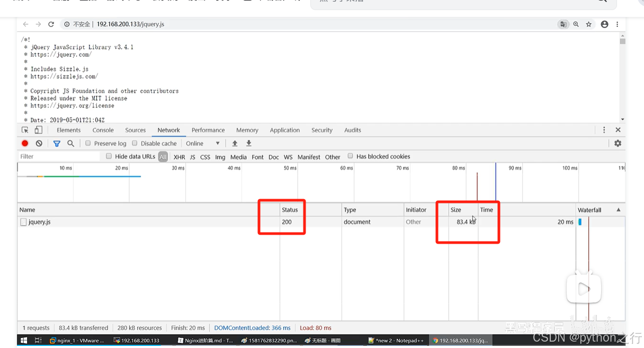The height and width of the screenshot is (348, 644).
Task: Open the translate page icon
Action: point(563,24)
